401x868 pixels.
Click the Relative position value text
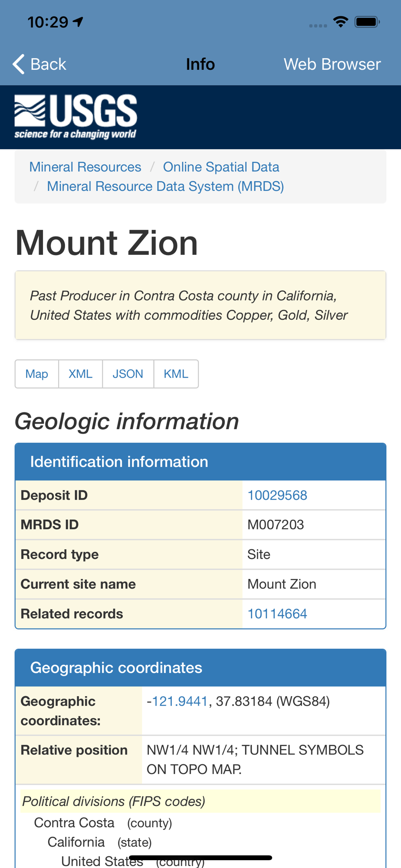[255, 759]
